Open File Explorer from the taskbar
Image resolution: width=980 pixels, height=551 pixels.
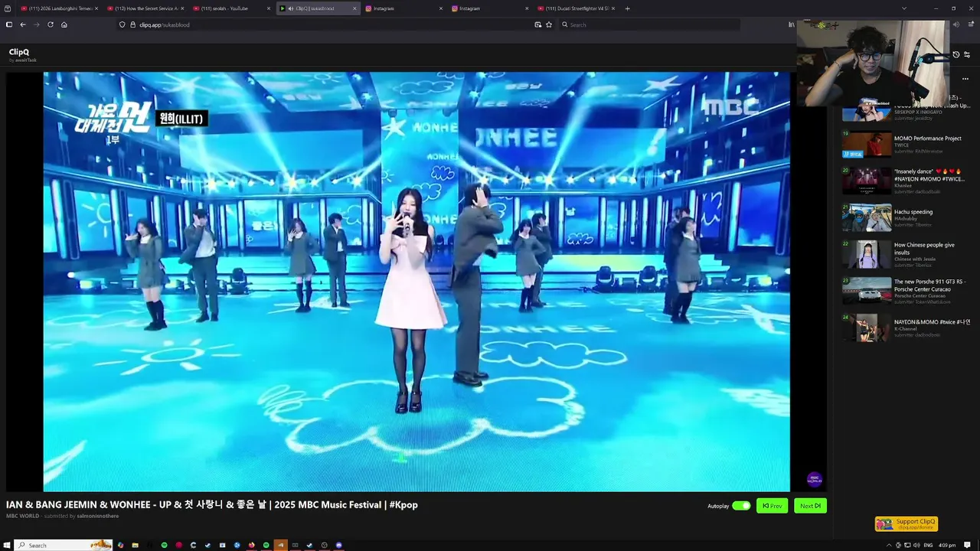(x=135, y=545)
